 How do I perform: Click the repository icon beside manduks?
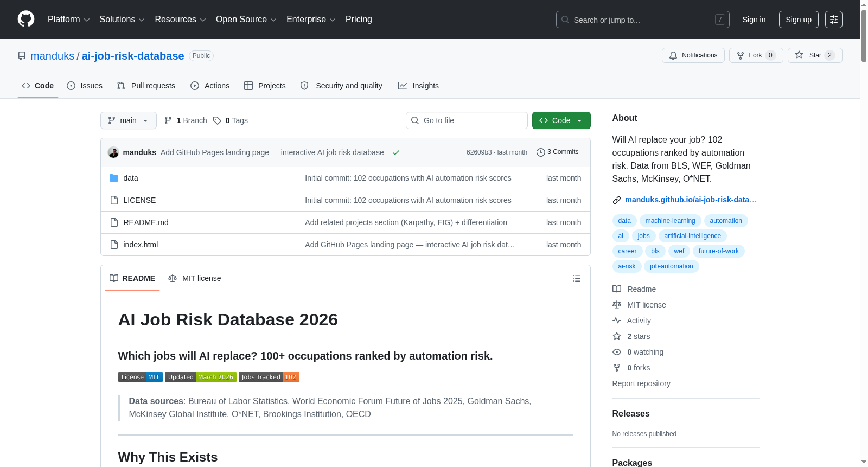(22, 56)
